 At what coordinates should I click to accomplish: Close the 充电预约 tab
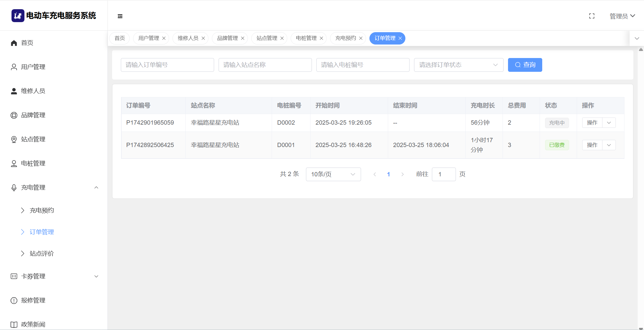(x=361, y=38)
